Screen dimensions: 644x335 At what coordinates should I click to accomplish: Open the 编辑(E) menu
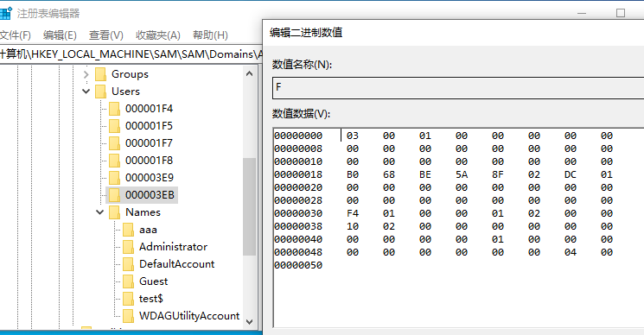coord(60,35)
